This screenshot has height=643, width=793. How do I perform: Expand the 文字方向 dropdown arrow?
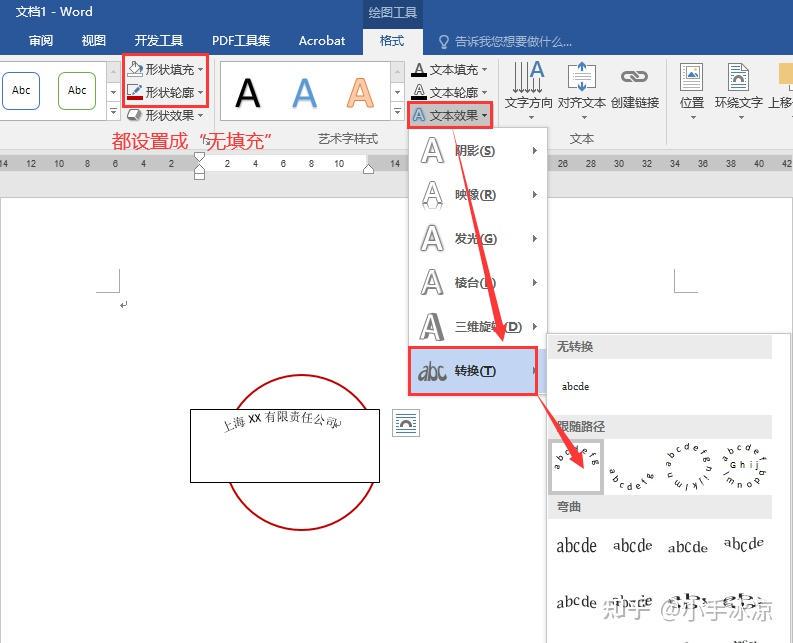point(531,117)
